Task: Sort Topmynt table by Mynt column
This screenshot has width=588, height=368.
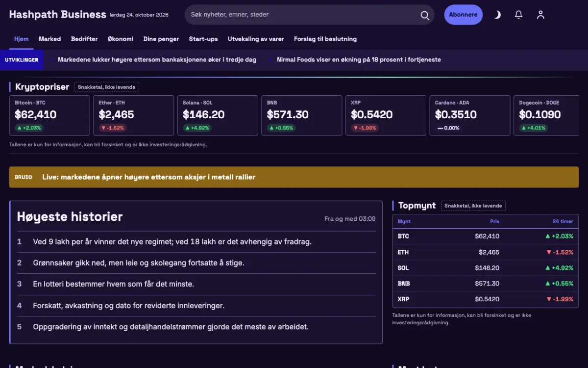Action: [x=404, y=221]
